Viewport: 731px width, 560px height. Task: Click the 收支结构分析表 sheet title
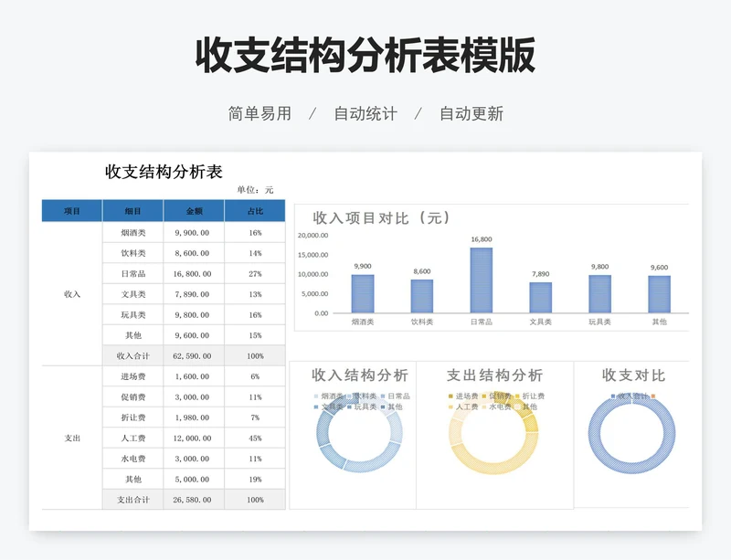[164, 172]
